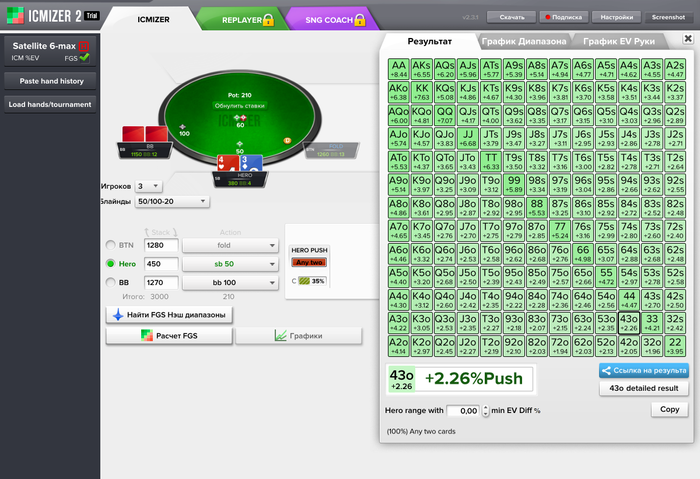
Task: Click the striped 35% caller range swatch
Action: pyautogui.click(x=304, y=281)
